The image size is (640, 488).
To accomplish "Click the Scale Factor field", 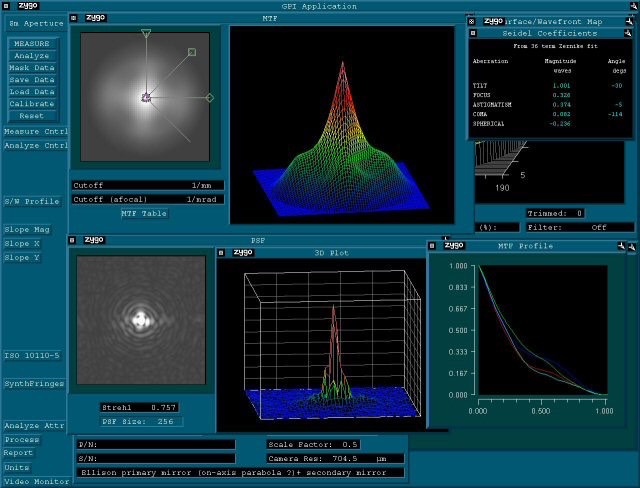I will (x=336, y=443).
